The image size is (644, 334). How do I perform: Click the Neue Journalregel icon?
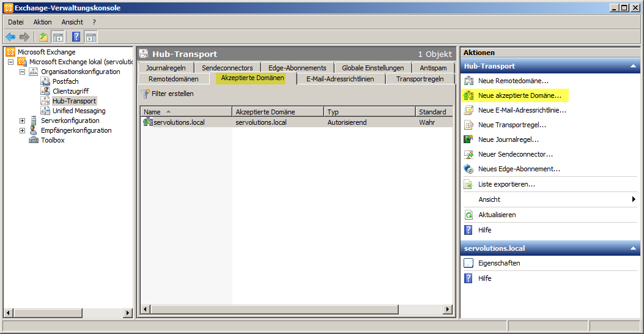(x=468, y=139)
